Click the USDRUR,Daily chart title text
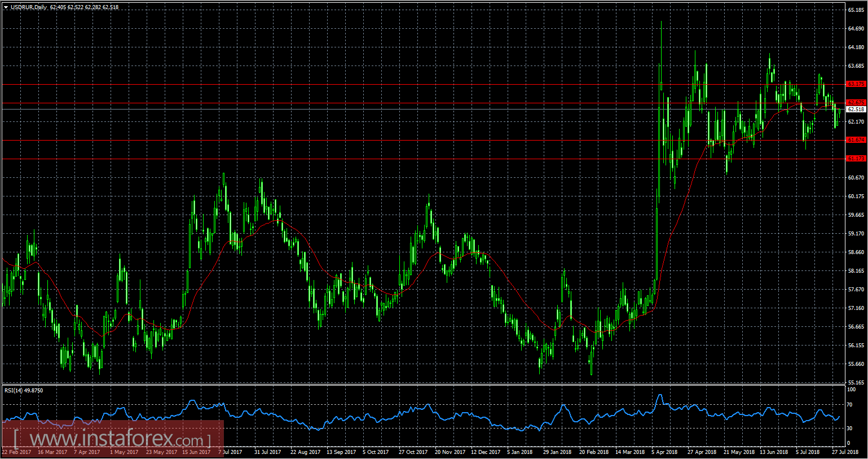 click(x=29, y=7)
